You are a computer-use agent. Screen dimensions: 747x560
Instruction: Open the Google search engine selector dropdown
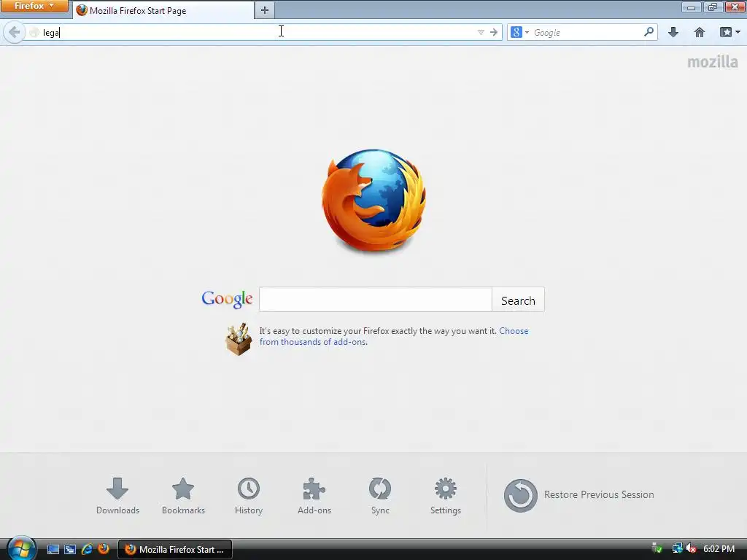pos(519,32)
